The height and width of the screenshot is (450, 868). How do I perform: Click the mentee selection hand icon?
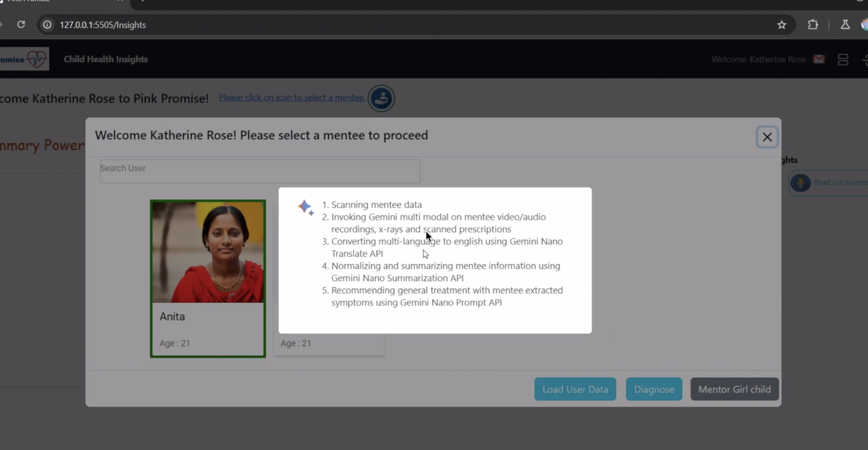(381, 98)
